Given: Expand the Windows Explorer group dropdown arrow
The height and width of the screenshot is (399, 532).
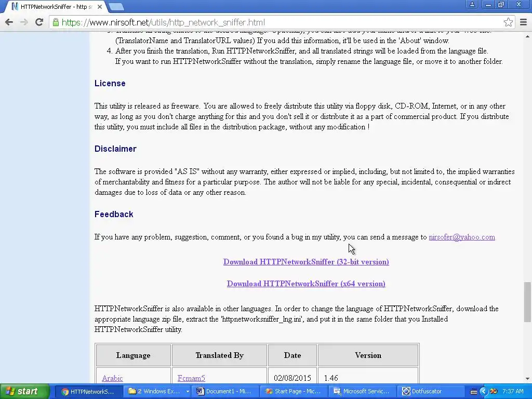Looking at the screenshot, I should click(188, 392).
